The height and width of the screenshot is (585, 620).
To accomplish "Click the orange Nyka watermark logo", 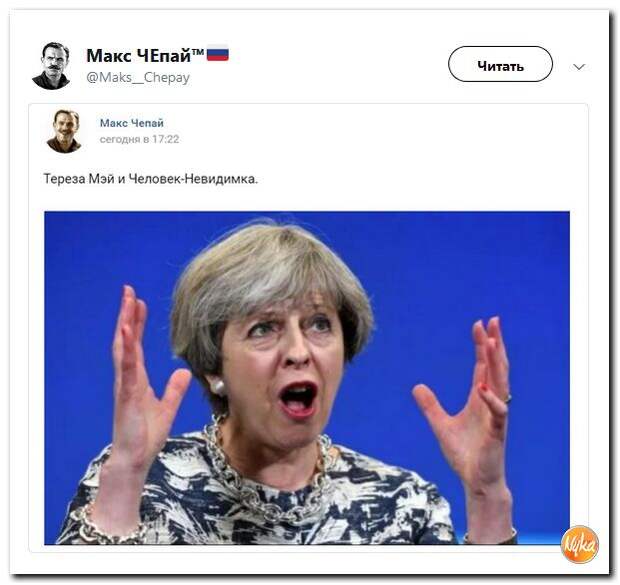I will click(579, 545).
